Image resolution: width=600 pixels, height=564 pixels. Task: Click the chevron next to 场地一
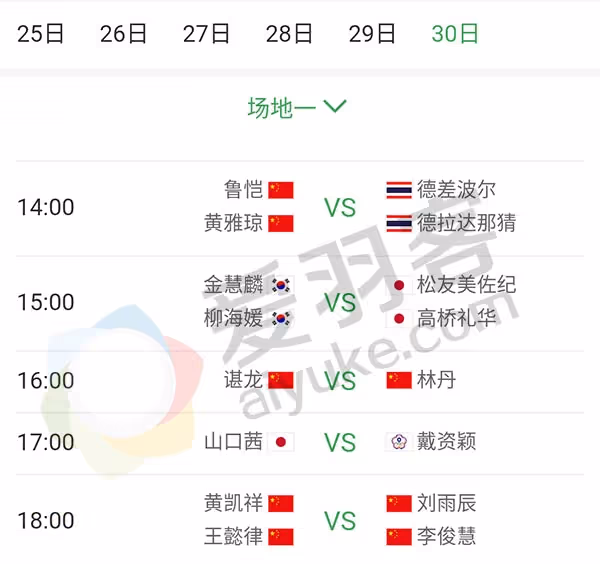coord(335,106)
